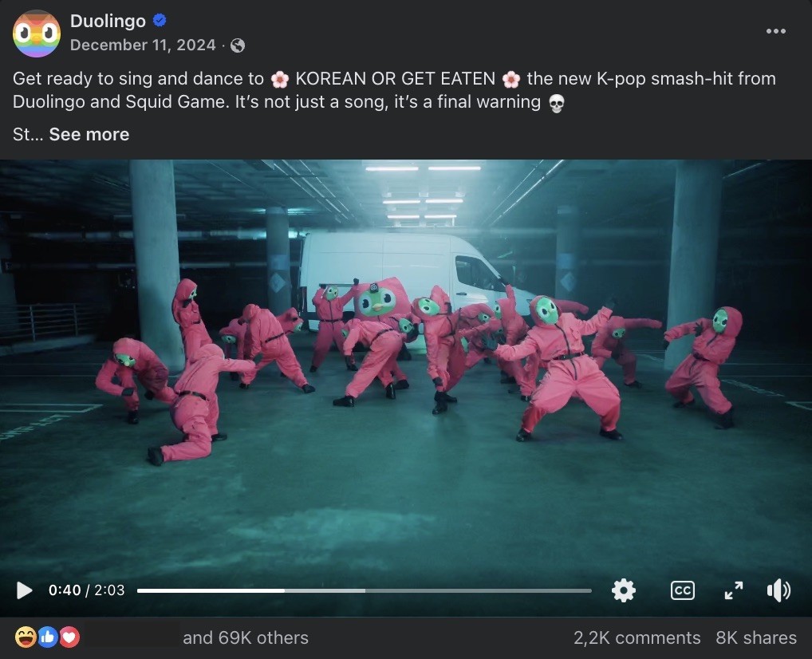
Task: Toggle closed captions with CC button
Action: 682,590
